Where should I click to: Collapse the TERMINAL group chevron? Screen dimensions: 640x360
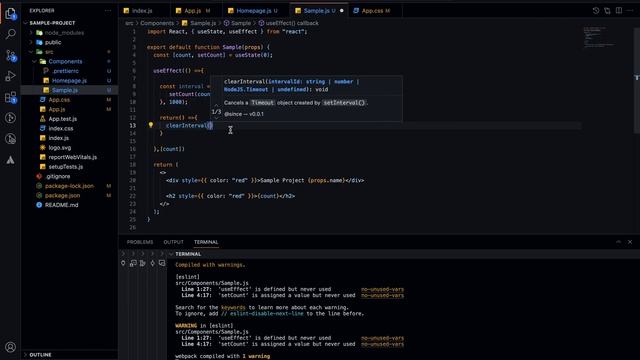pyautogui.click(x=171, y=254)
